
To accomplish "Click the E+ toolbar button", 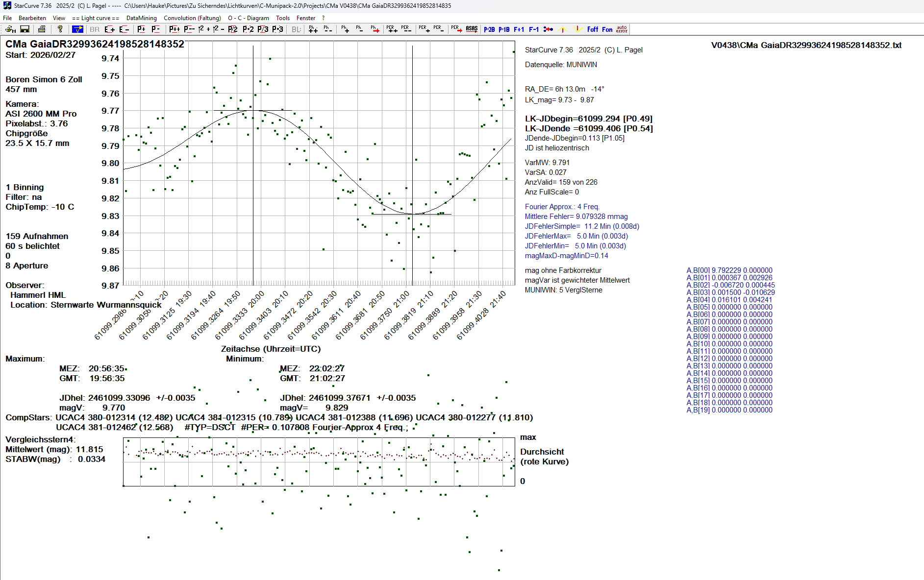I will 109,29.
